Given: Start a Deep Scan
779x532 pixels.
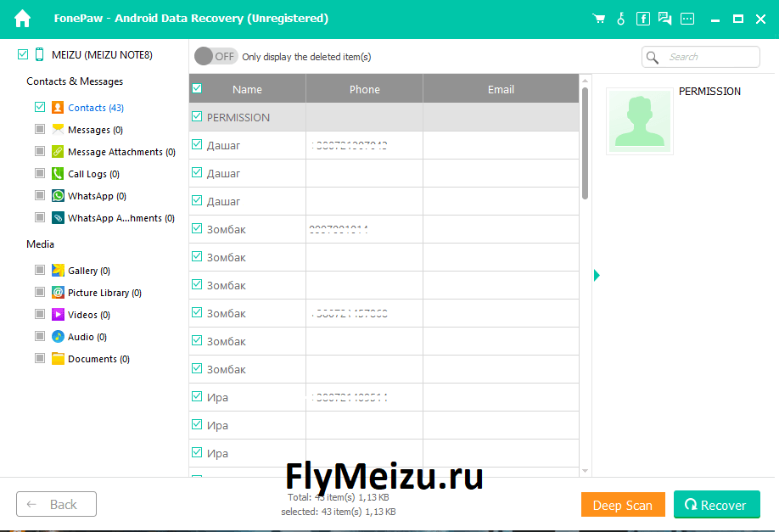Looking at the screenshot, I should pyautogui.click(x=623, y=505).
